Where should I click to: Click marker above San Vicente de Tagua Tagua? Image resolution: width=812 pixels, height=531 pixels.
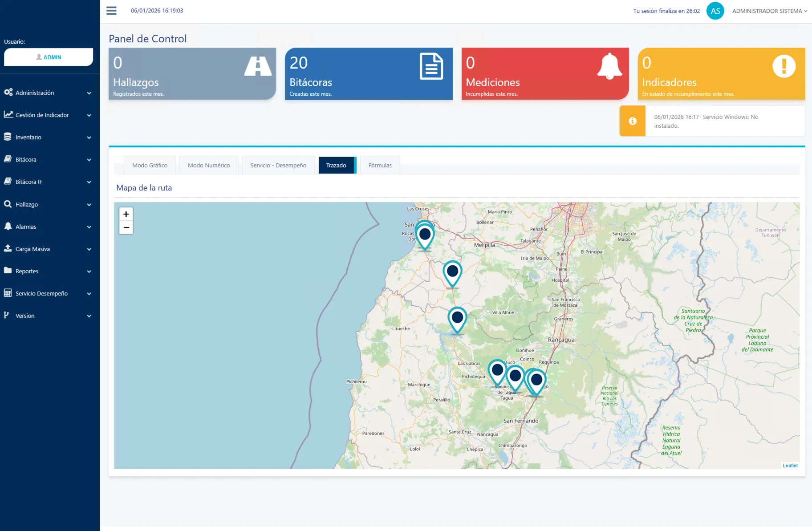click(515, 378)
